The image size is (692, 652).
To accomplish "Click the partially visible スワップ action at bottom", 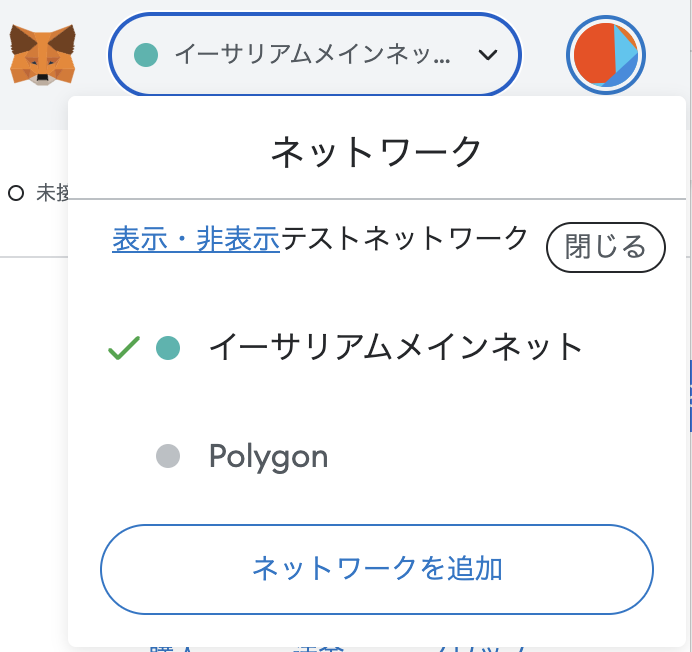I will click(x=482, y=648).
